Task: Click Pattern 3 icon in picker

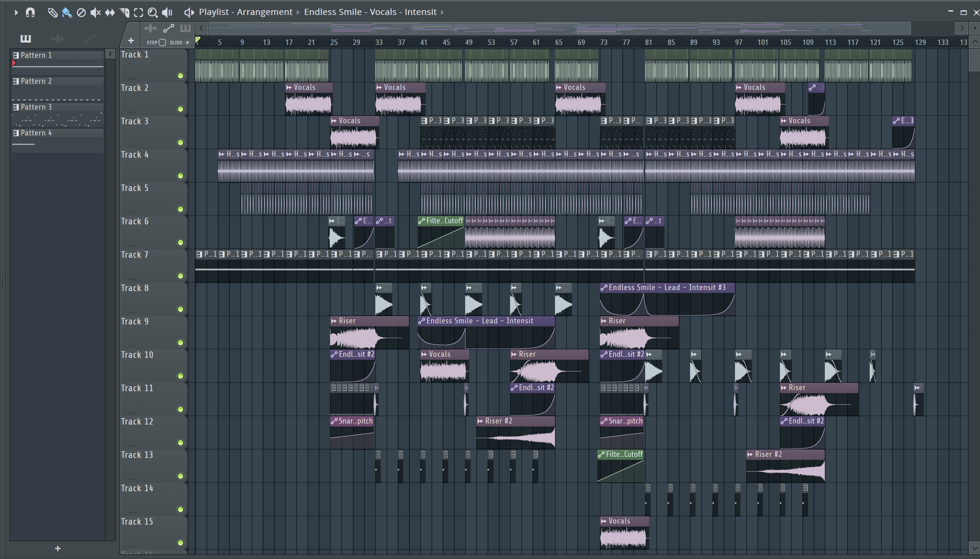Action: tap(16, 107)
